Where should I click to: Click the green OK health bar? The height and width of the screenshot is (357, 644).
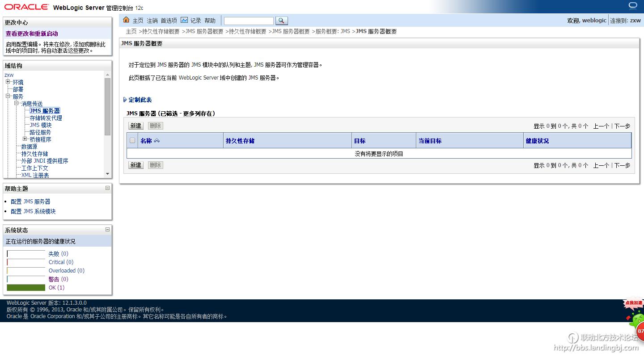(25, 287)
